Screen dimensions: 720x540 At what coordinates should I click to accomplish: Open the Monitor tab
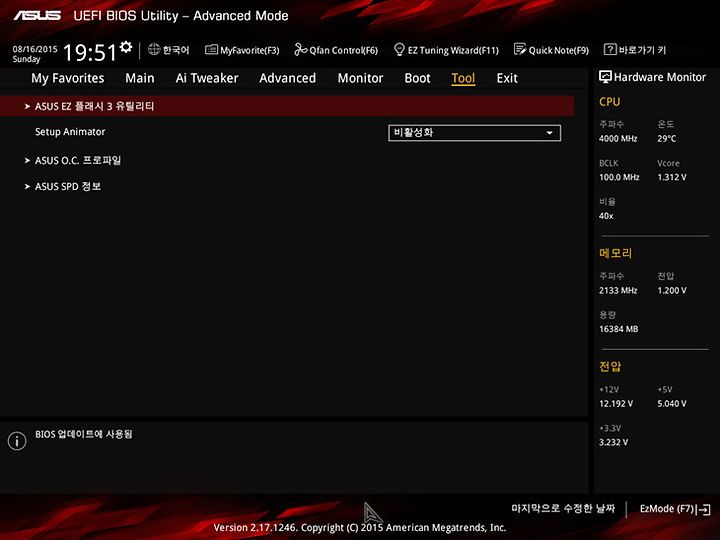coord(360,78)
